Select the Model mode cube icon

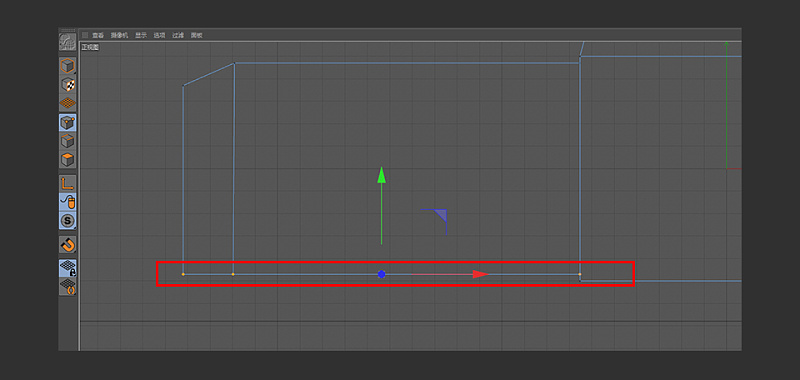tap(67, 66)
